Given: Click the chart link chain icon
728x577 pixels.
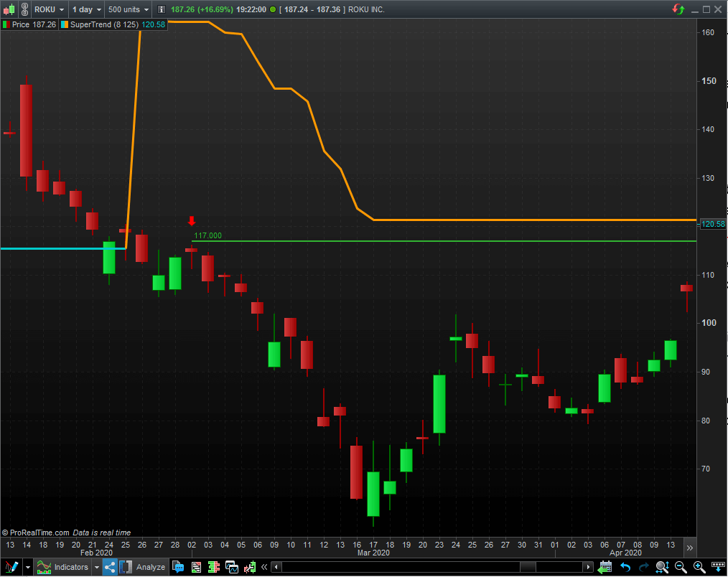Looking at the screenshot, I should [x=25, y=9].
